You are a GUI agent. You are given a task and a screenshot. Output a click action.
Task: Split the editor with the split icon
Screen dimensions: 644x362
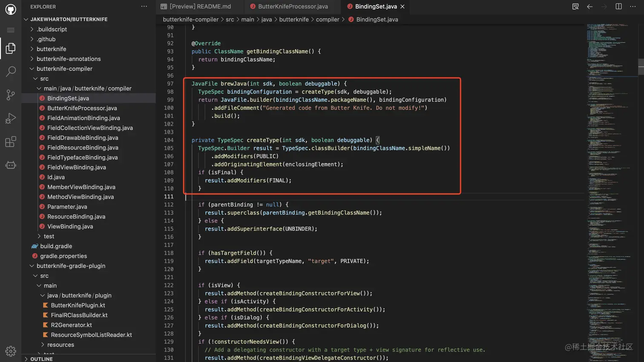click(x=618, y=6)
